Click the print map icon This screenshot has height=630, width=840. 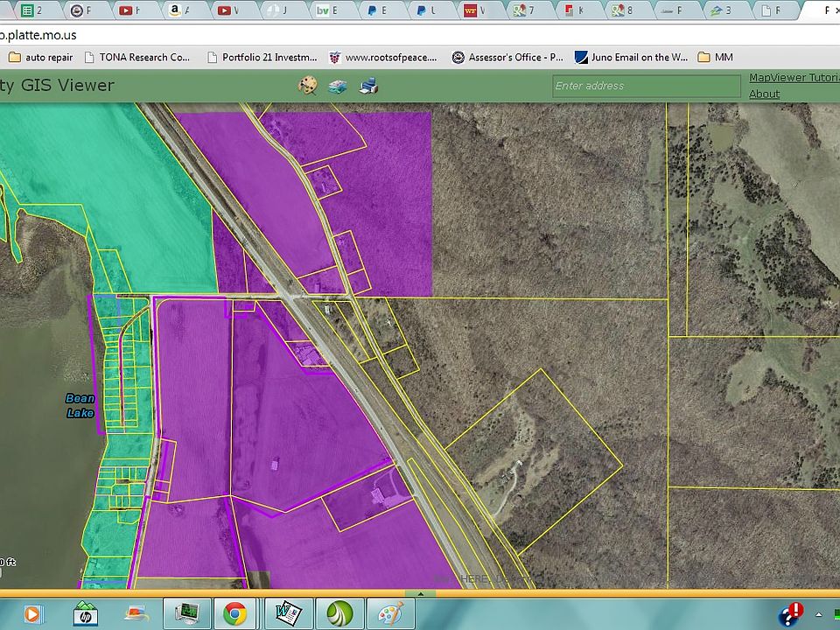pyautogui.click(x=369, y=86)
